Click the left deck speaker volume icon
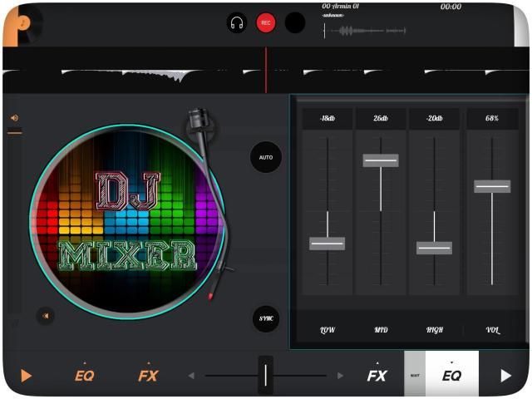This screenshot has height=399, width=532. tap(14, 118)
